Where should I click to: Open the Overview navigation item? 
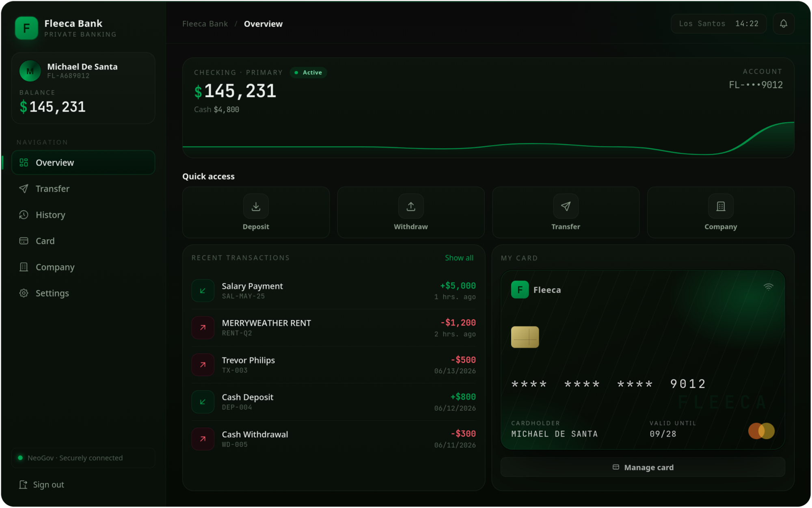click(x=83, y=162)
